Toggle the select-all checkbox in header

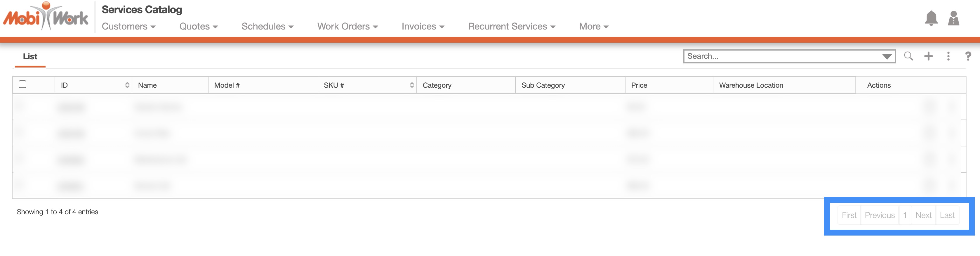(x=22, y=84)
